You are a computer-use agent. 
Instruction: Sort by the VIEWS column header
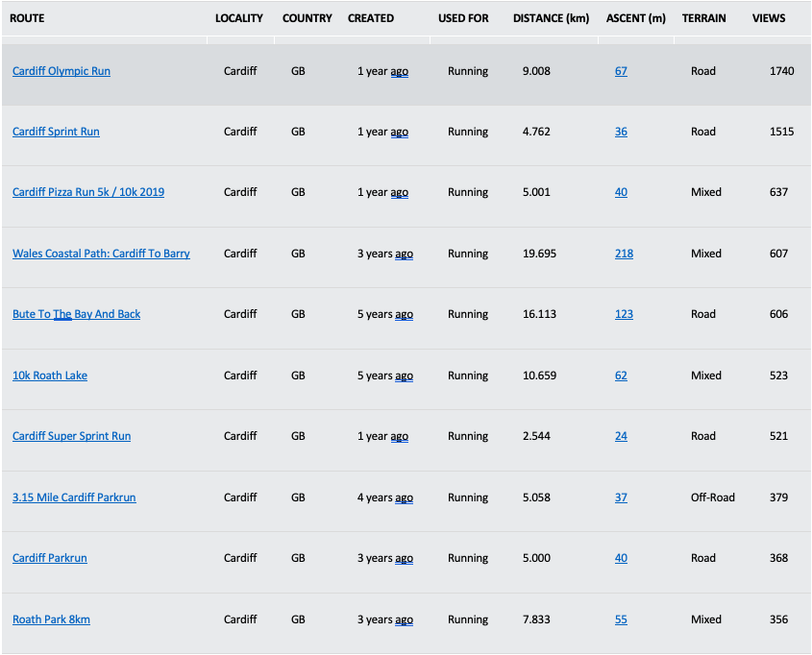pyautogui.click(x=769, y=18)
